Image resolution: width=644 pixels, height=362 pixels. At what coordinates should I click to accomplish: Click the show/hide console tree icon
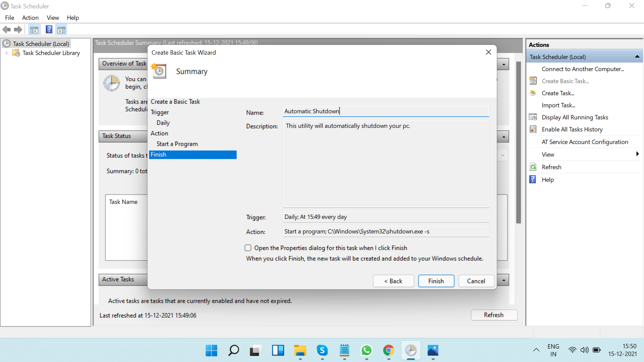34,29
